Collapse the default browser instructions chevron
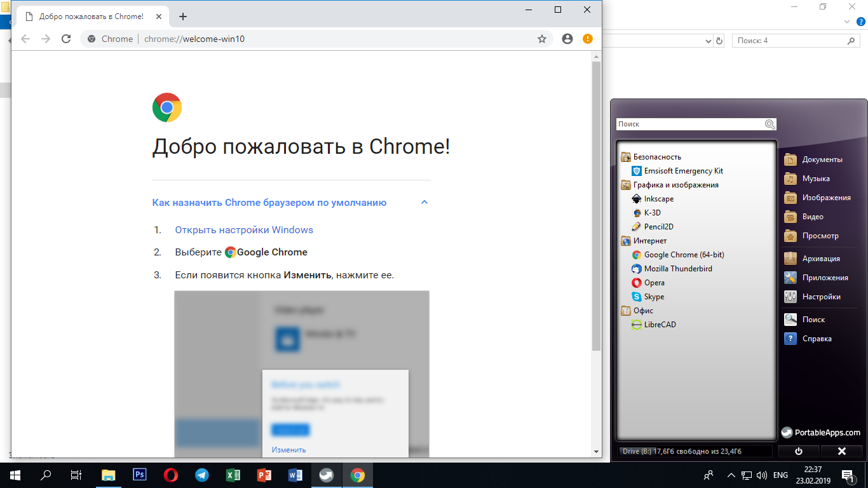Viewport: 868px width, 488px height. tap(424, 203)
